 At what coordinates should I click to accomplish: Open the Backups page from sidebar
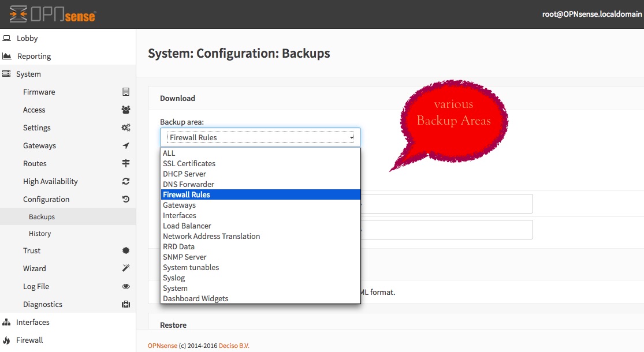pyautogui.click(x=42, y=216)
